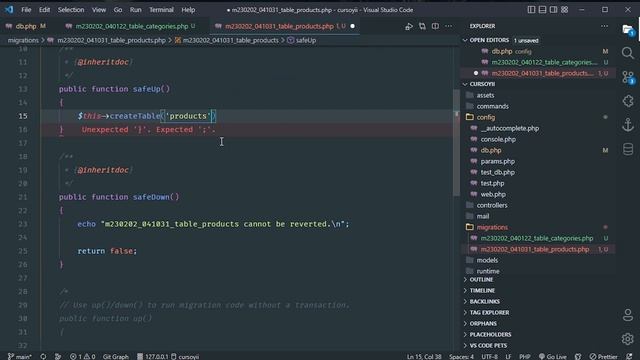Open params.php in the explorer
640x360 pixels.
click(x=538, y=161)
